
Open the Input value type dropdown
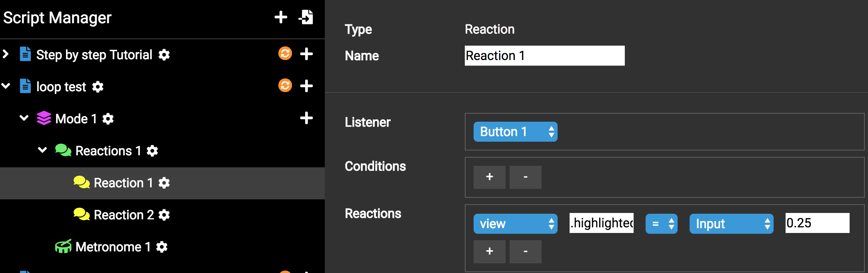731,224
